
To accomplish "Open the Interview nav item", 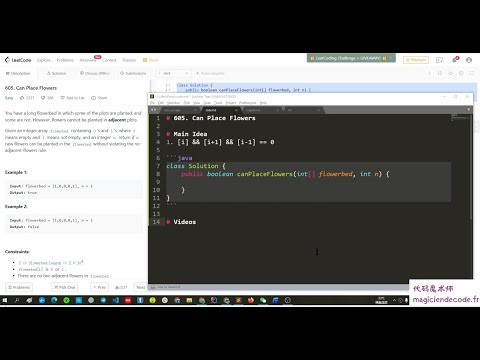I will click(88, 60).
